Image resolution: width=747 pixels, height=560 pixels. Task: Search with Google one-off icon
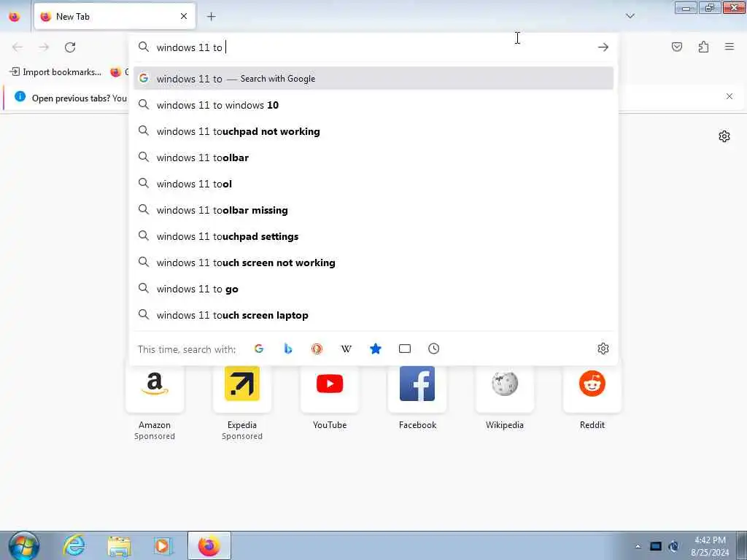coord(259,349)
